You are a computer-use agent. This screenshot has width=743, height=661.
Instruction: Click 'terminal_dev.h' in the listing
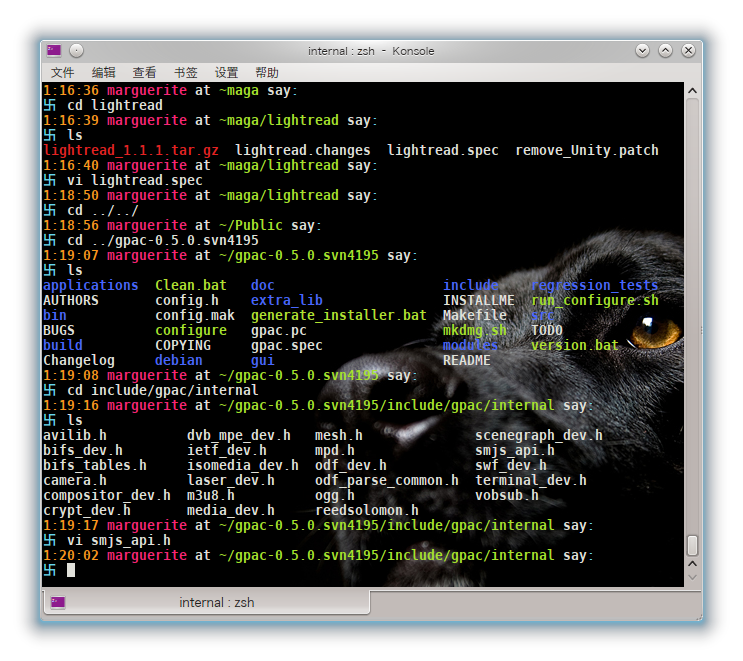(x=531, y=480)
